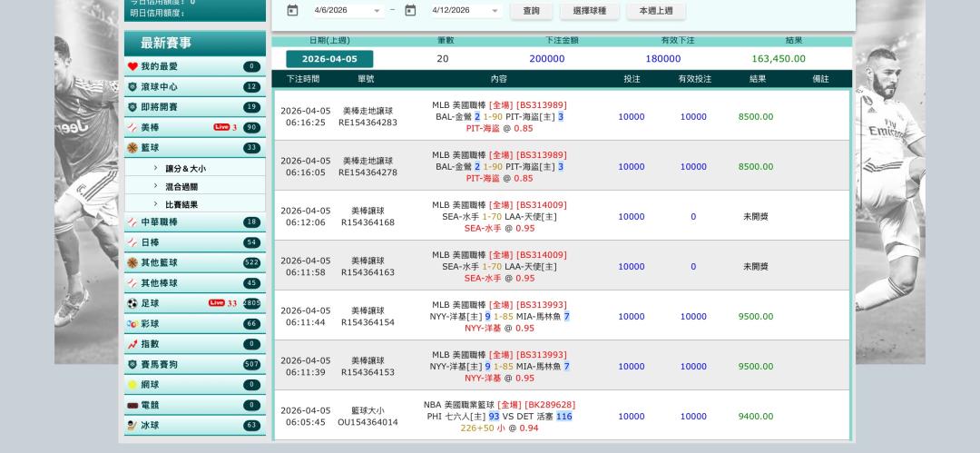
Task: Click the 選擇球種 button
Action: tap(589, 11)
